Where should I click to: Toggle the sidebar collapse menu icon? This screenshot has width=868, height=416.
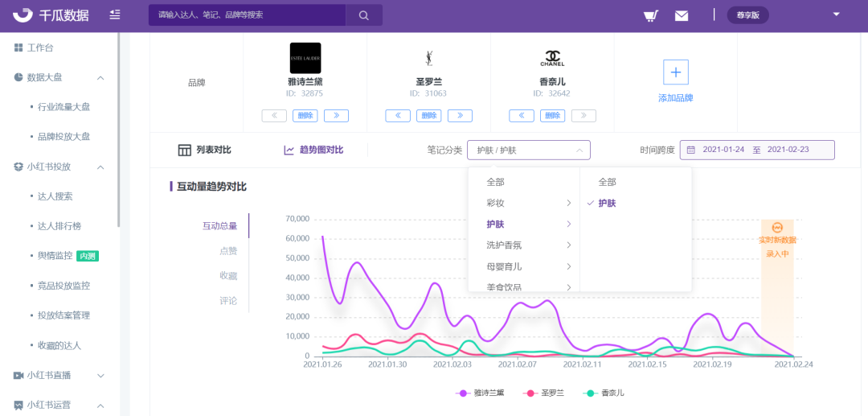(x=115, y=15)
